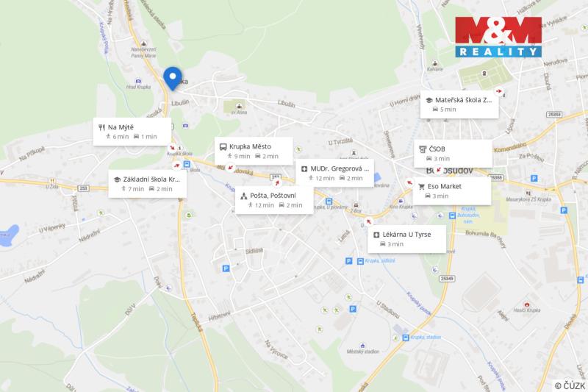Select the Lékárna U Tyrse pharmacy card
The width and height of the screenshot is (588, 392).
[406, 239]
